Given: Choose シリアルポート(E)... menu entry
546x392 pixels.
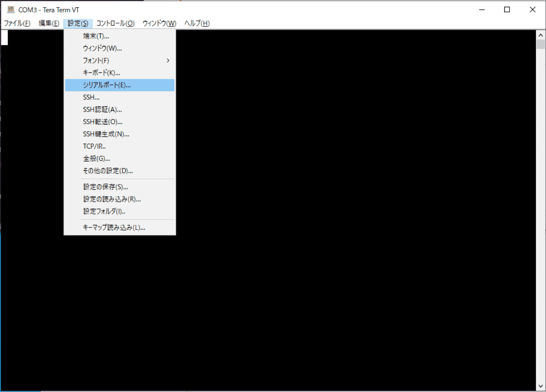Looking at the screenshot, I should (107, 85).
